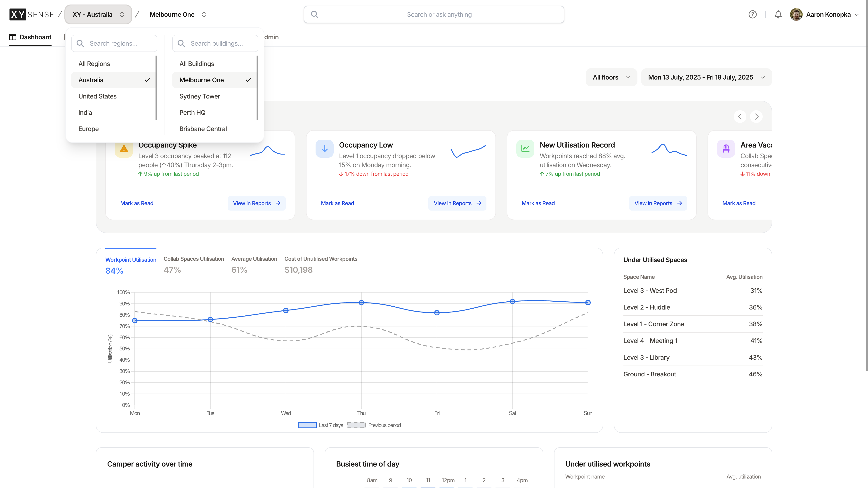Choose Perth HQ building

pos(214,113)
